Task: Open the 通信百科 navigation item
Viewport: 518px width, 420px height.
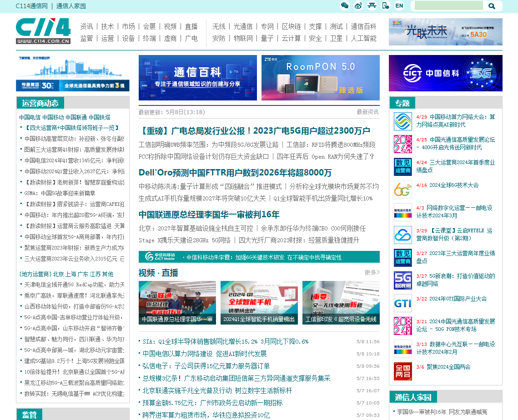Action: tap(363, 26)
